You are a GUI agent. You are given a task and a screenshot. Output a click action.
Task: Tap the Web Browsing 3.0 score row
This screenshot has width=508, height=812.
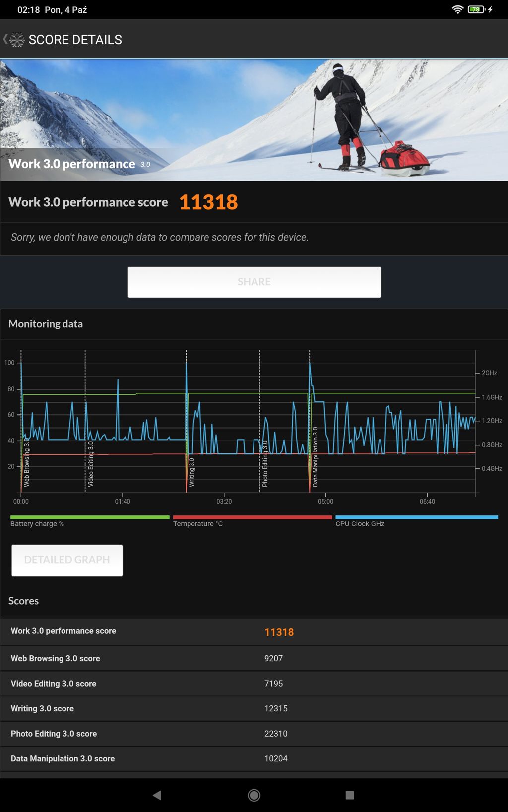click(x=254, y=658)
